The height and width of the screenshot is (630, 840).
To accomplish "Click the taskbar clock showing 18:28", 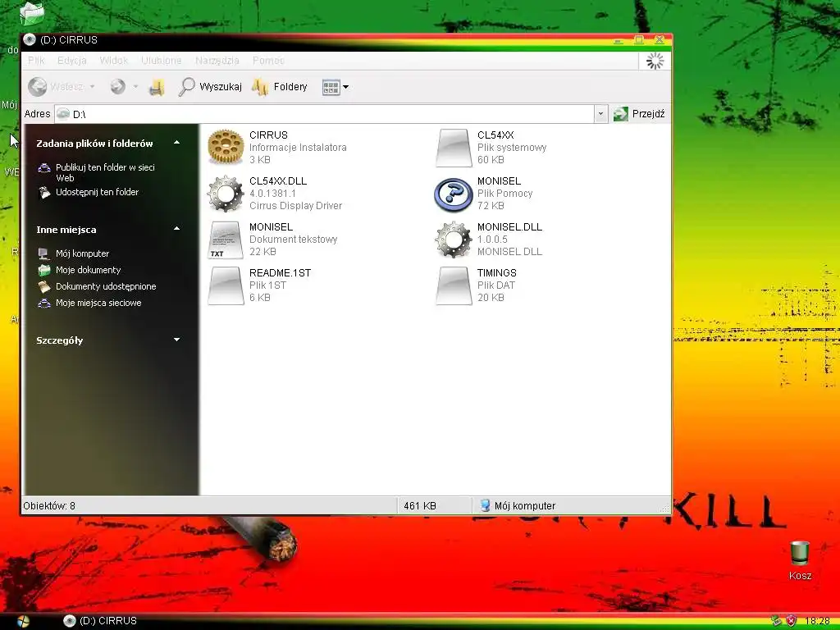I will tap(818, 621).
